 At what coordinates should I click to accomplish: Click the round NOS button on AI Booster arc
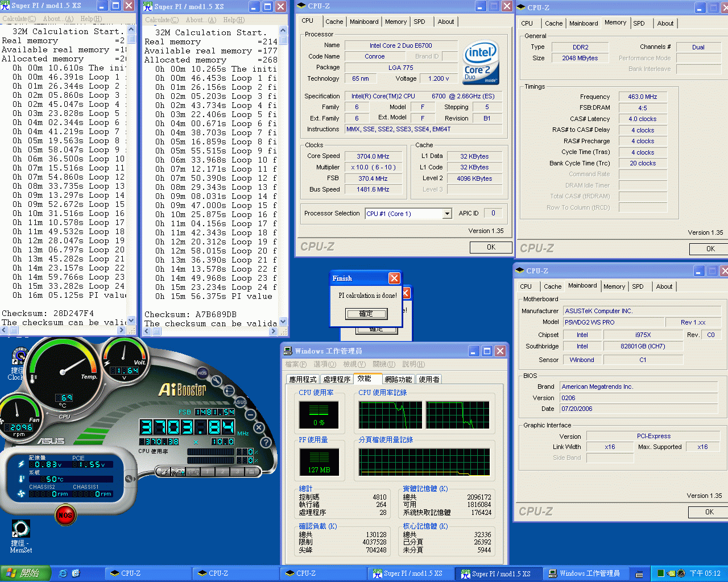[202, 372]
